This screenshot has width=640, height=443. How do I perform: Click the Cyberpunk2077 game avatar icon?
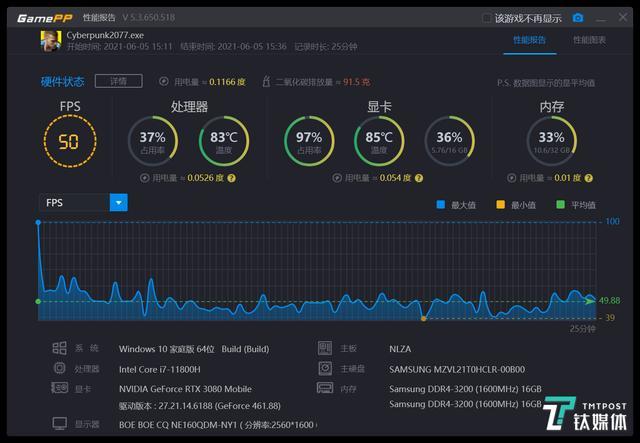(48, 39)
